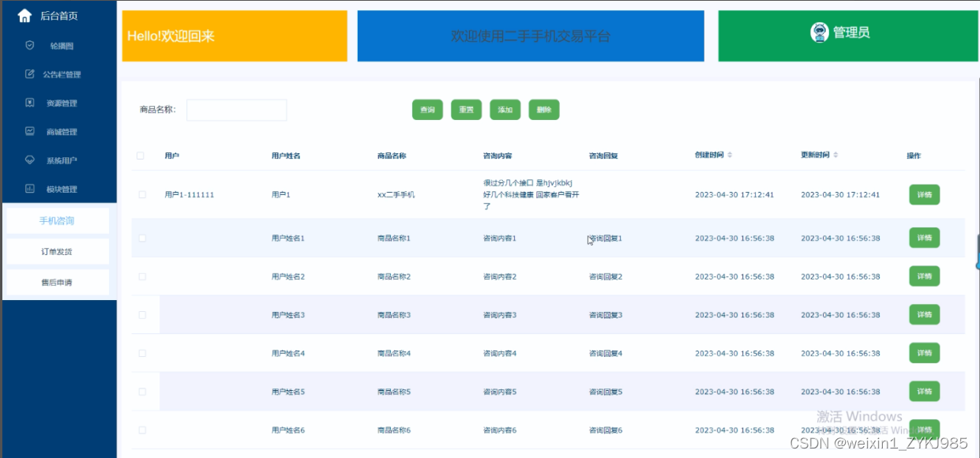Screen dimensions: 980x458
Task: Open 详情 for the 用户姓名5 row
Action: (925, 391)
